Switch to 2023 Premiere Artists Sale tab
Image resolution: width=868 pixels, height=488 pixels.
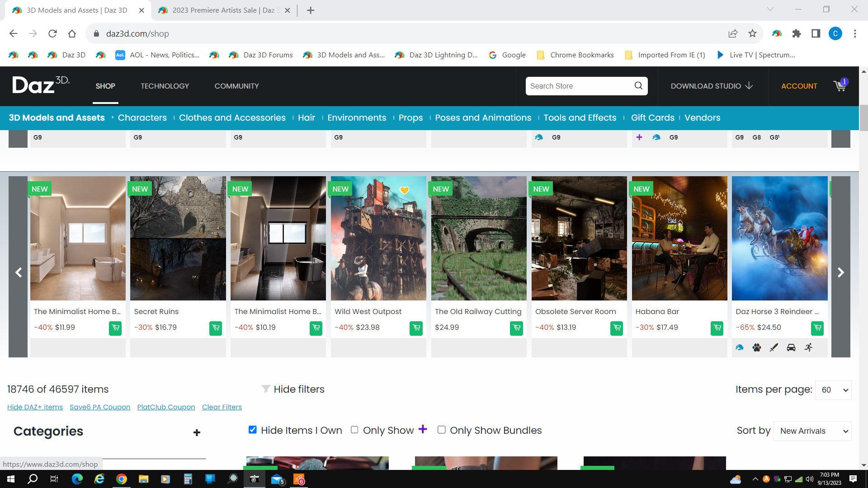[x=223, y=10]
